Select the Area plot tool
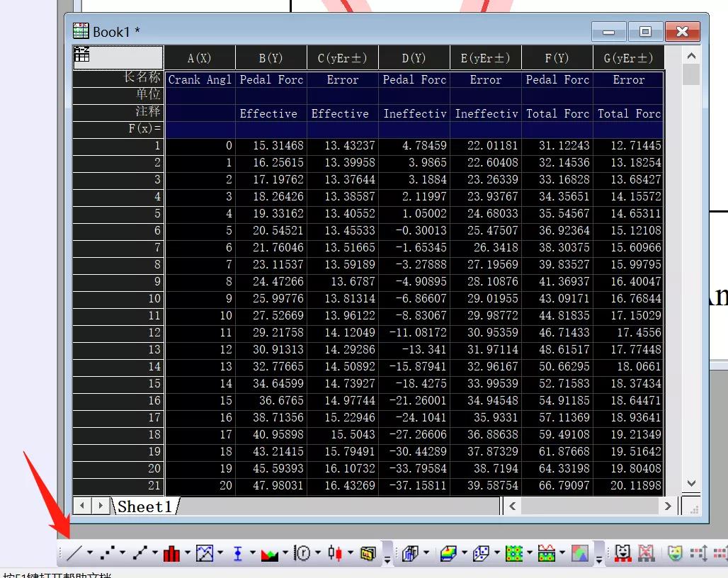Image resolution: width=728 pixels, height=578 pixels. click(270, 553)
